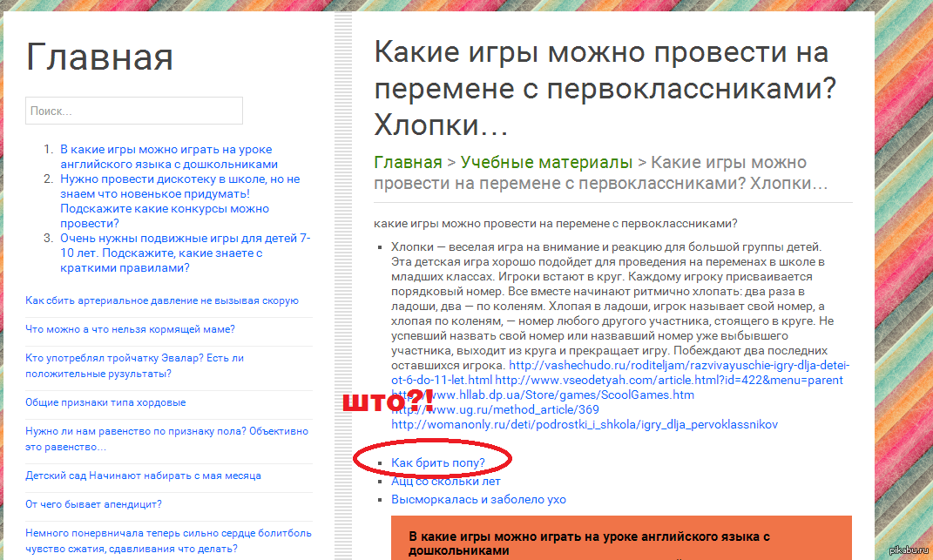
Task: Open 'Что можно а что нельзя кормящей маме' link
Action: pyautogui.click(x=130, y=329)
